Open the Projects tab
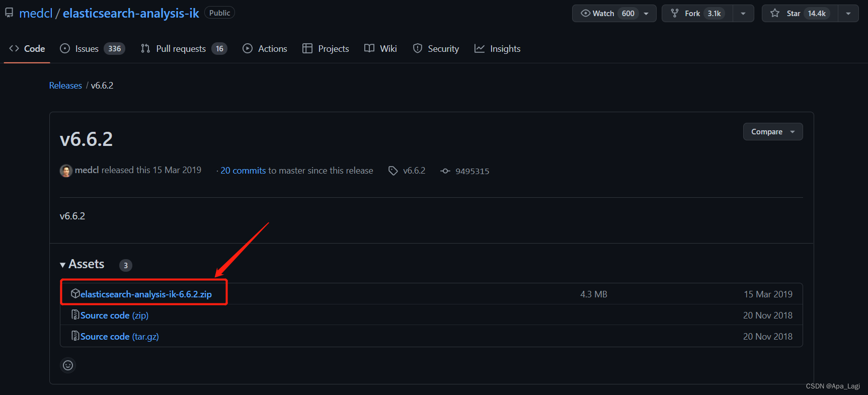This screenshot has height=395, width=868. (x=326, y=49)
